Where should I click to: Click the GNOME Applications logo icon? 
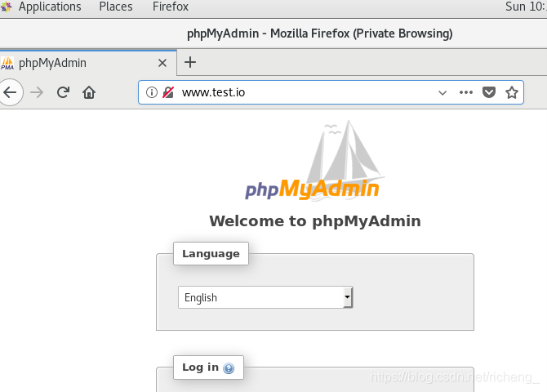[7, 7]
